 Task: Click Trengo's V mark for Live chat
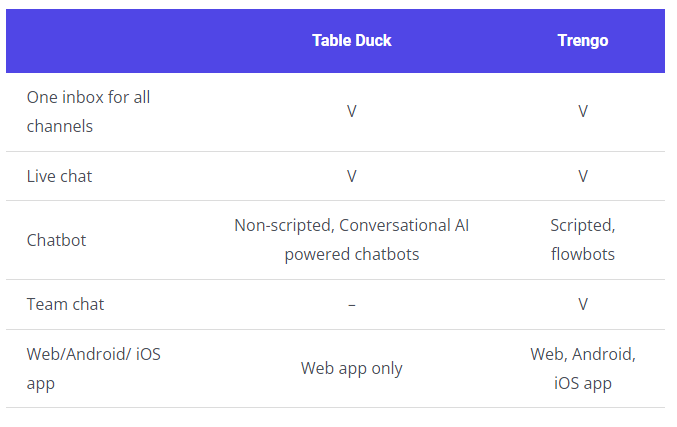tap(582, 176)
